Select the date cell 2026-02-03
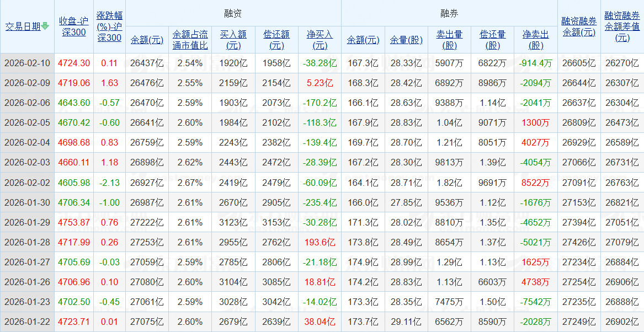The image size is (644, 332). (x=27, y=163)
